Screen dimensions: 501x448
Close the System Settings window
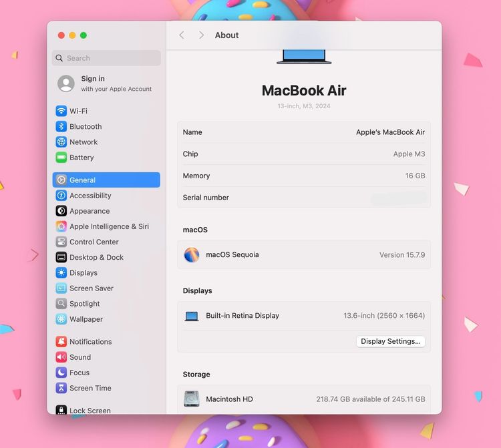coord(61,35)
